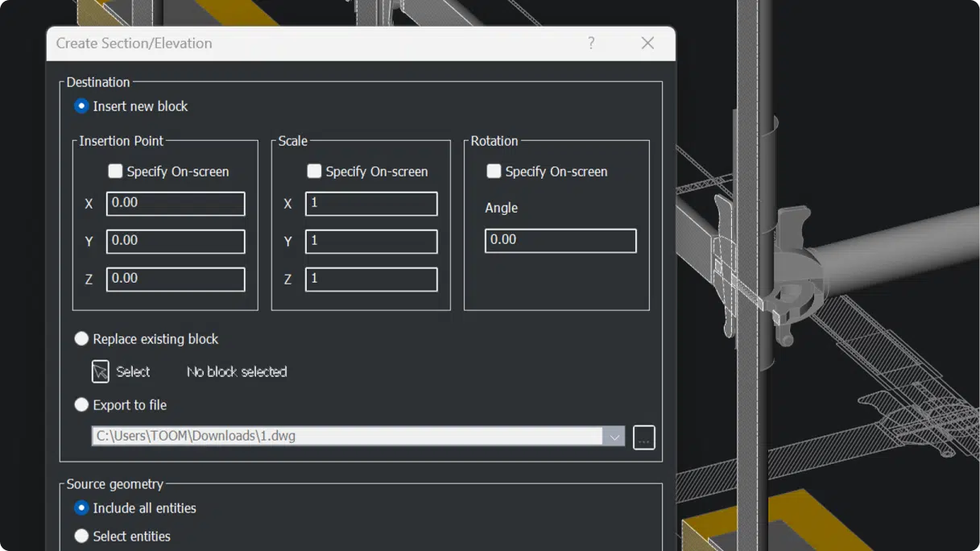Edit the export path ending in 1.dwg
This screenshot has width=980, height=551.
(x=350, y=436)
